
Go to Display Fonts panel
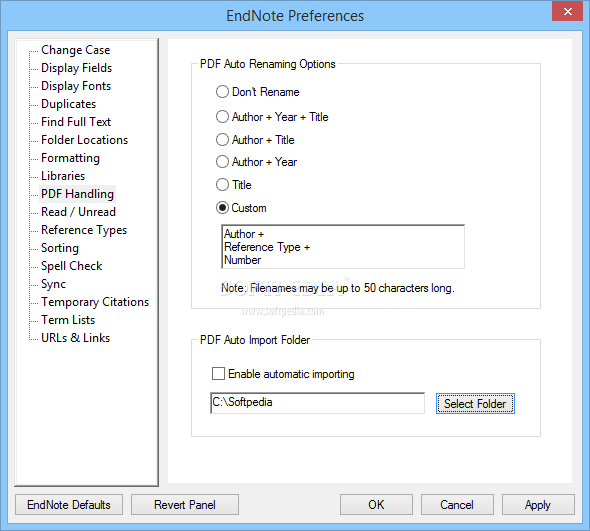coord(76,86)
